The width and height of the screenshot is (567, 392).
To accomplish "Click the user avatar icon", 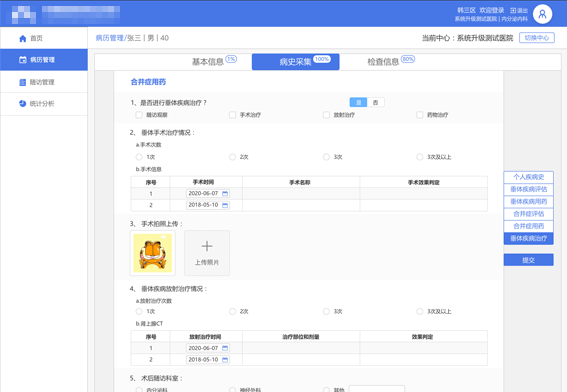I will 542,14.
